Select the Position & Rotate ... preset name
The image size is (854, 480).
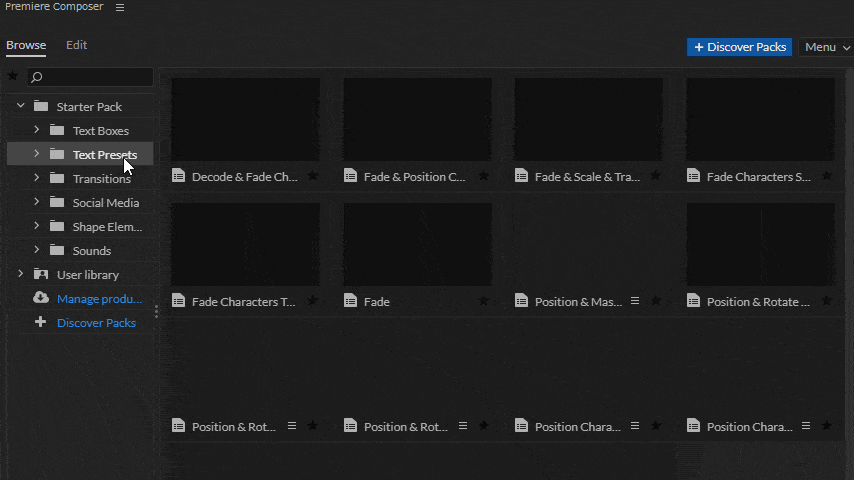coord(758,301)
